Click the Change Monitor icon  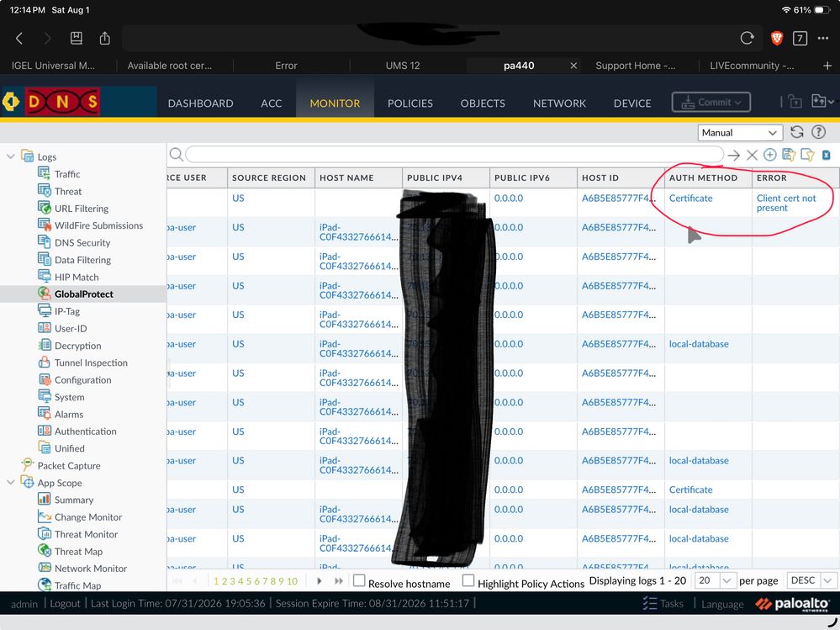[x=45, y=516]
